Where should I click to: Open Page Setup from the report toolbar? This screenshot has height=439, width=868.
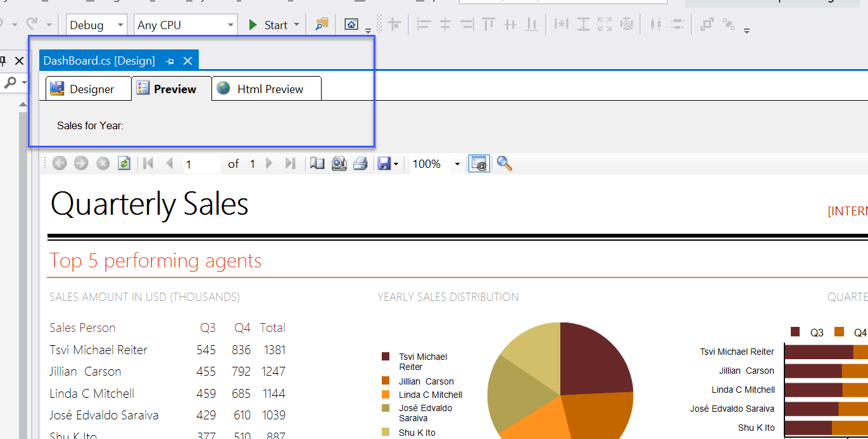(x=339, y=163)
